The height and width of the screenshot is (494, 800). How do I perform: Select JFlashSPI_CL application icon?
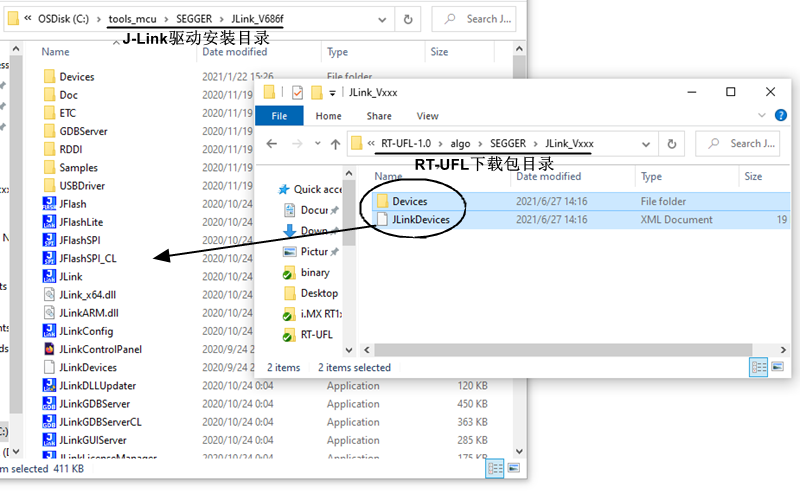(x=49, y=258)
